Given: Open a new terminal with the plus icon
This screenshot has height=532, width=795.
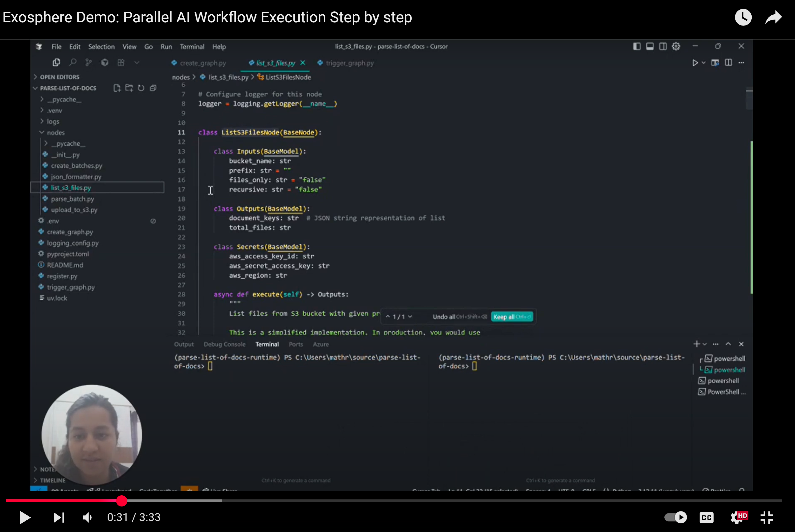Looking at the screenshot, I should (696, 344).
